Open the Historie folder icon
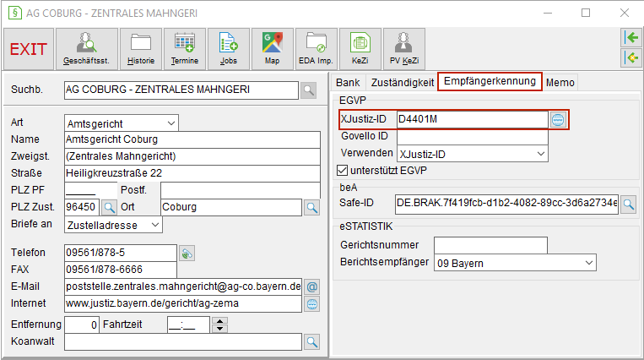Viewport: 644px width, 360px height. [141, 49]
